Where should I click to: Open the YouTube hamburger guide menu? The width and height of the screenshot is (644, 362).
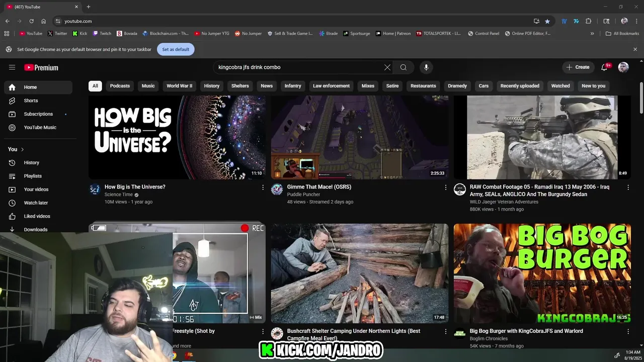pyautogui.click(x=12, y=67)
